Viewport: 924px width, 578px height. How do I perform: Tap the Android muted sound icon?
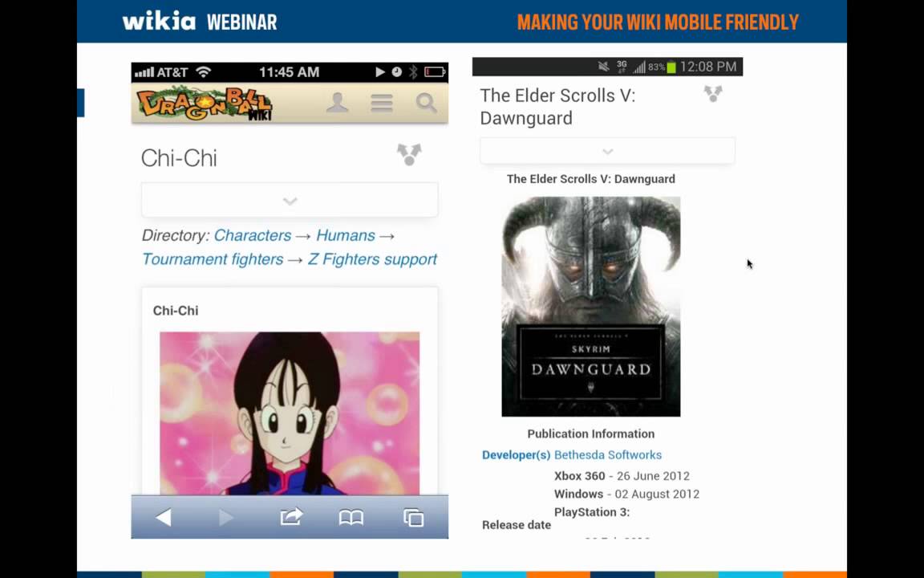[603, 67]
